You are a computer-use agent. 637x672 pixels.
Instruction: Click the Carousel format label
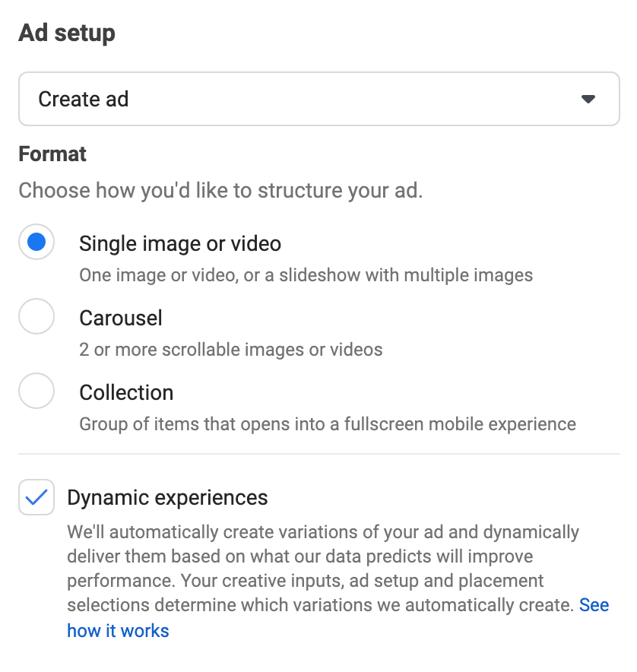point(120,318)
